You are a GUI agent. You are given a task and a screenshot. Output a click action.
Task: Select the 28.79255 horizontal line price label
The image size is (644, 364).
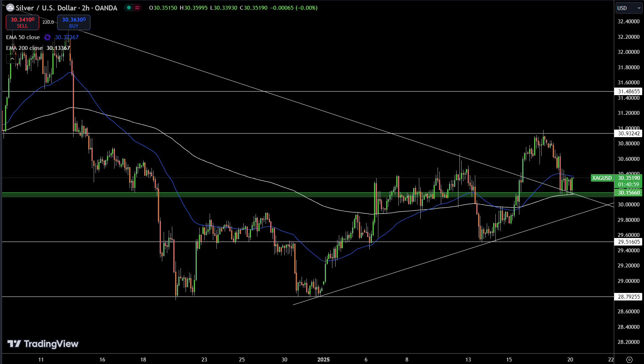(x=629, y=297)
